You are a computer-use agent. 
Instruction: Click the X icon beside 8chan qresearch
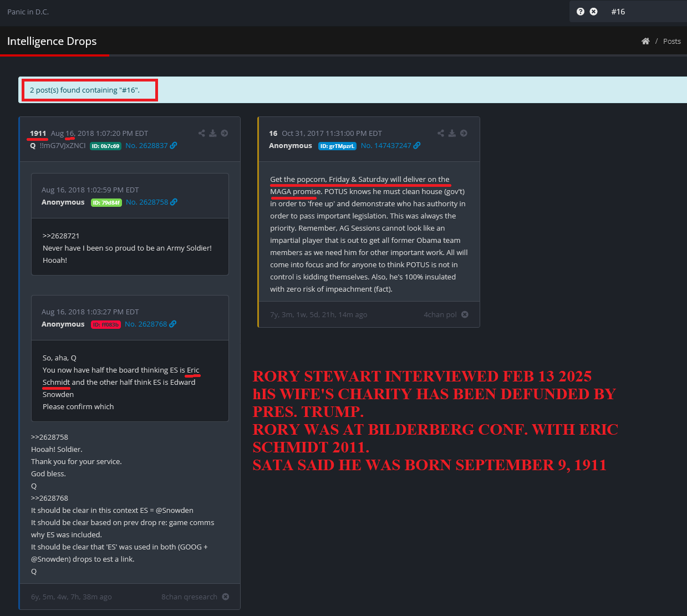(x=226, y=597)
